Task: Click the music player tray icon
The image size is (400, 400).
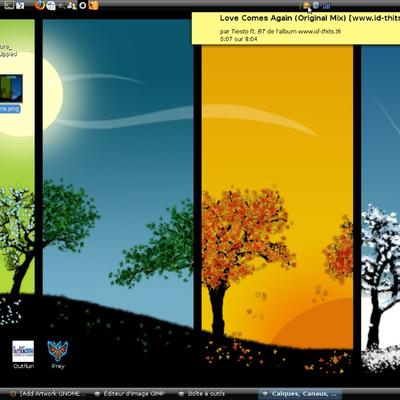Action: [306, 6]
